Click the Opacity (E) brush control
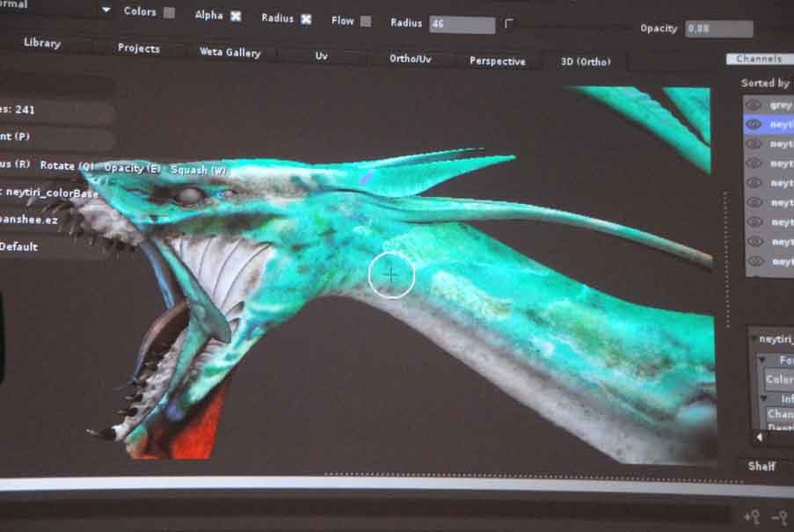Screen dimensions: 794x532 [x=132, y=168]
